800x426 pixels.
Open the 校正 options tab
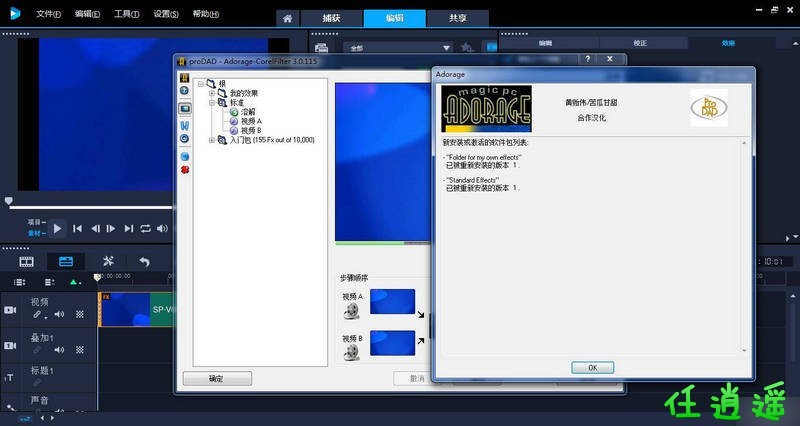click(640, 43)
